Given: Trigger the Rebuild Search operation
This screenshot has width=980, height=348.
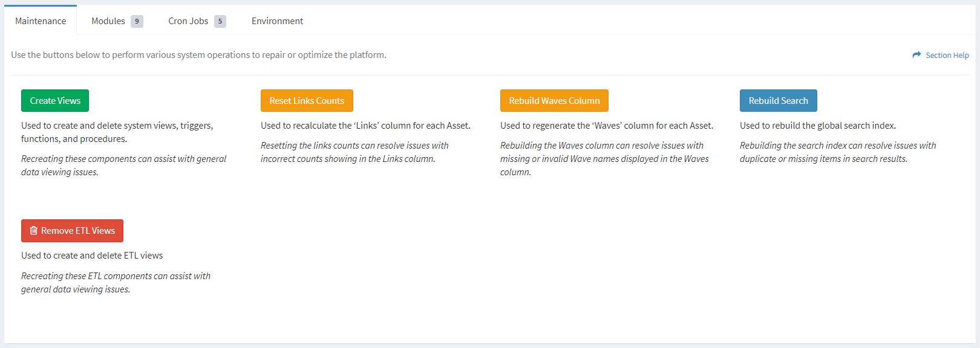Looking at the screenshot, I should [x=778, y=100].
